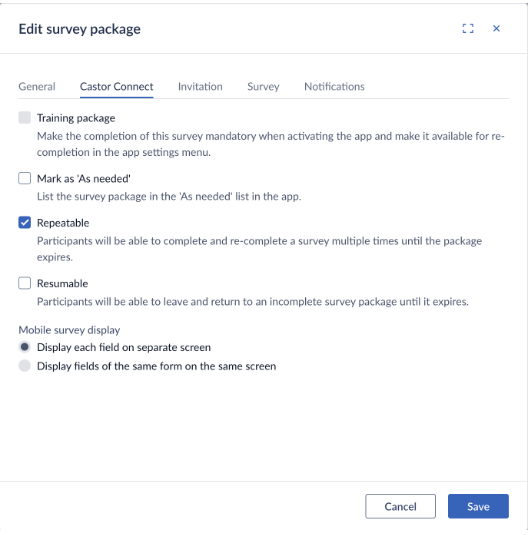531x535 pixels.
Task: Click the Resumable label text
Action: click(x=62, y=284)
